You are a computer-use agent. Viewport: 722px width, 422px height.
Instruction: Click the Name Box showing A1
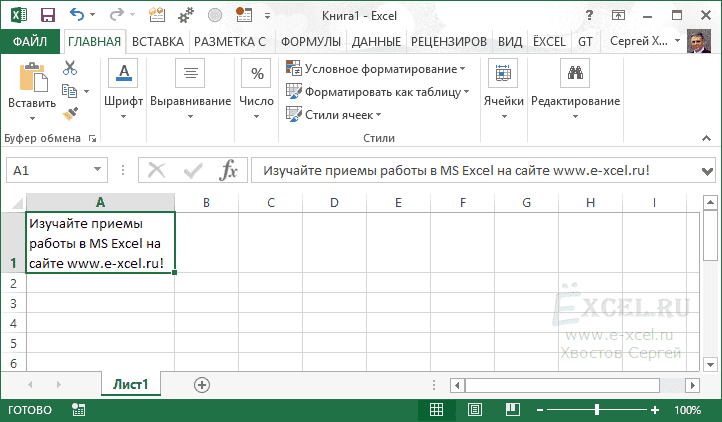click(49, 170)
